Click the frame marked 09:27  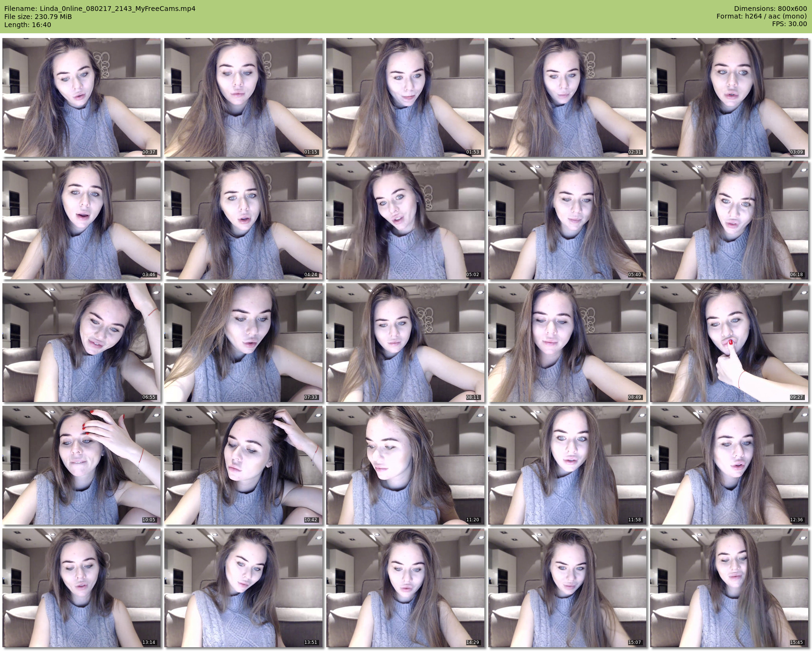pyautogui.click(x=729, y=343)
